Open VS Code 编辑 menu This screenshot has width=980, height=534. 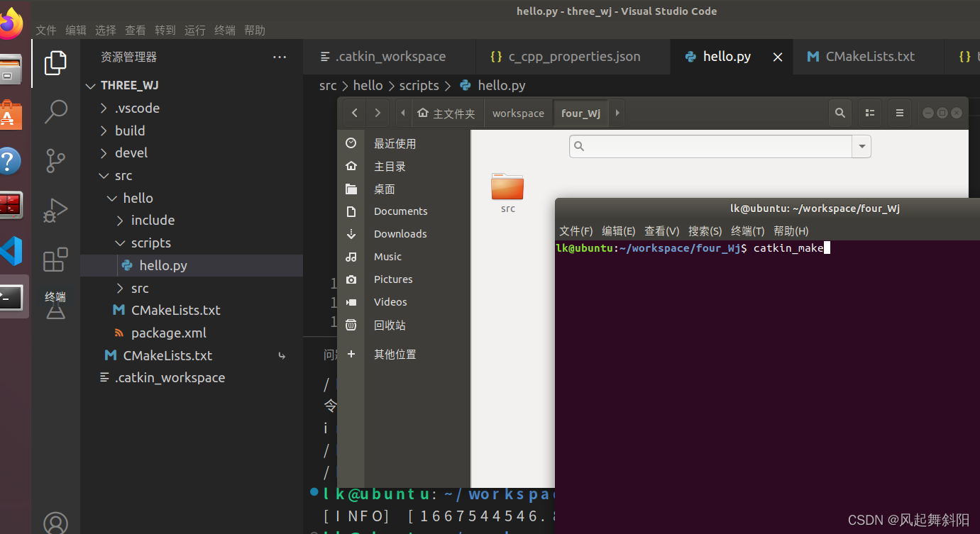(x=76, y=30)
